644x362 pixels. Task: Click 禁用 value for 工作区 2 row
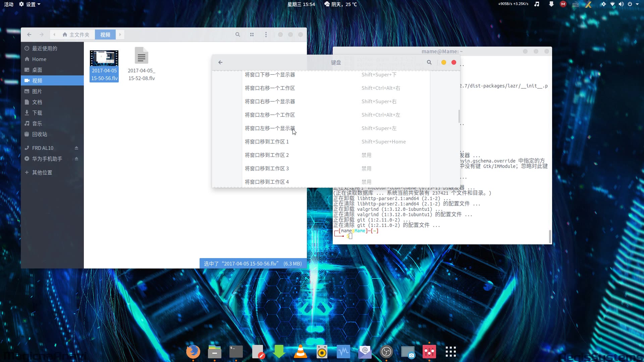click(x=366, y=155)
